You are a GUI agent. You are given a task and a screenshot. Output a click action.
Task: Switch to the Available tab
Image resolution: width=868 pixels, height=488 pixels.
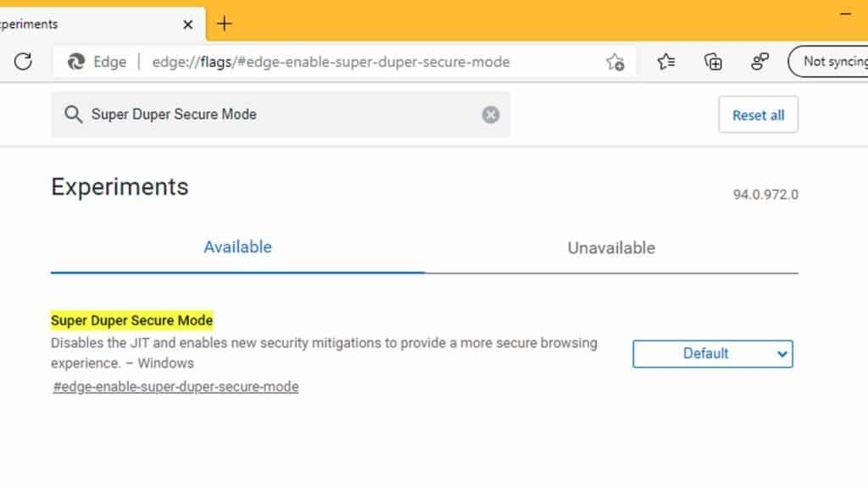237,247
